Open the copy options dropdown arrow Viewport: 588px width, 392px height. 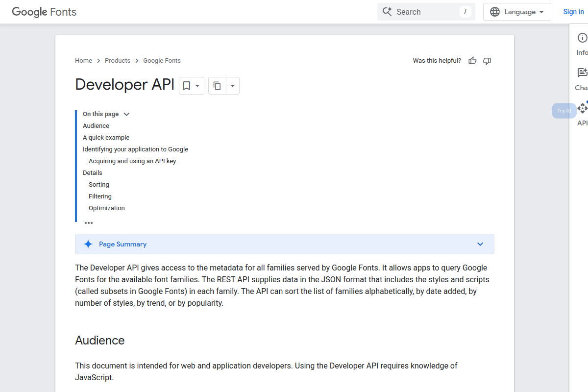click(x=232, y=86)
